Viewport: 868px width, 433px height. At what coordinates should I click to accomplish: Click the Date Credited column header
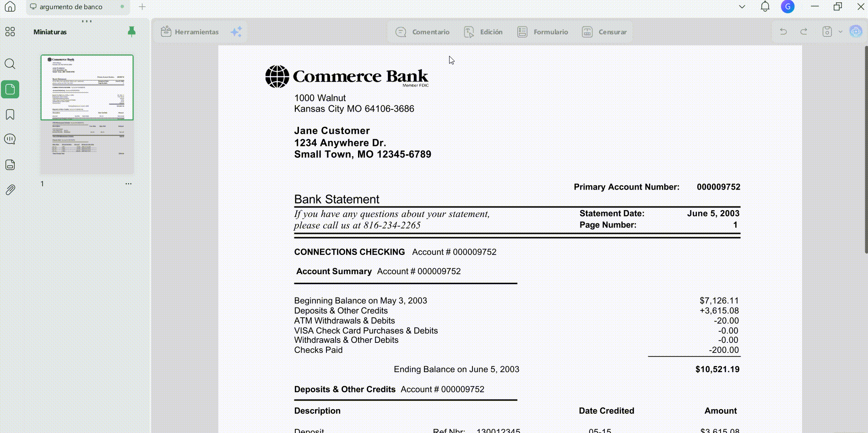(606, 411)
